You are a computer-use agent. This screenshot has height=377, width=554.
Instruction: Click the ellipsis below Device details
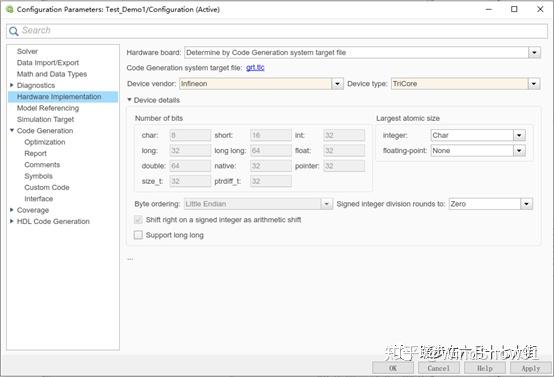(x=130, y=259)
